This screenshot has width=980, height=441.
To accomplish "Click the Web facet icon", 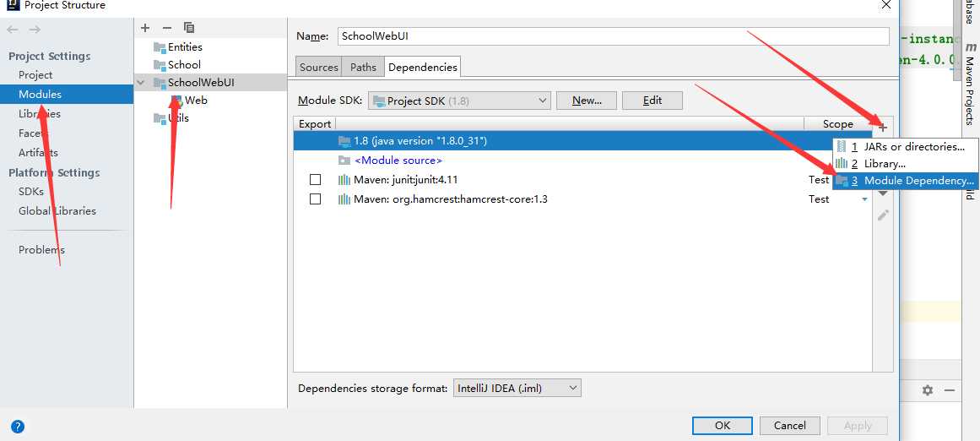I will tap(177, 100).
